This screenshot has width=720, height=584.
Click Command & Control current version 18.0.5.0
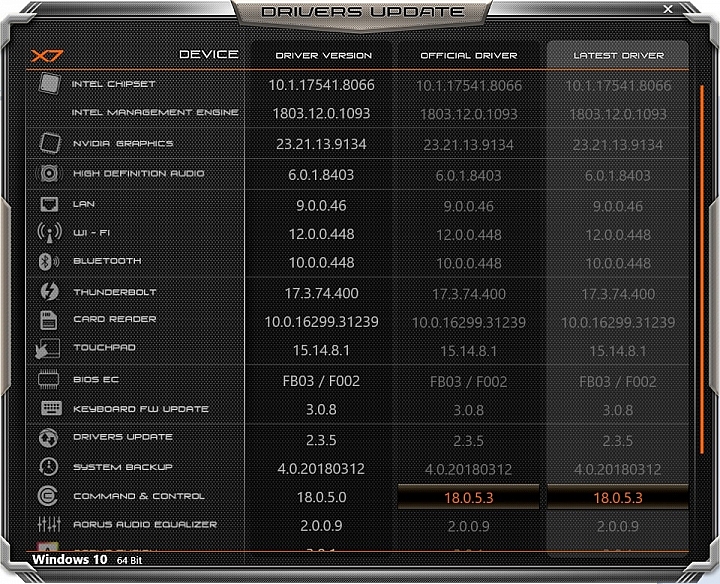tap(321, 497)
